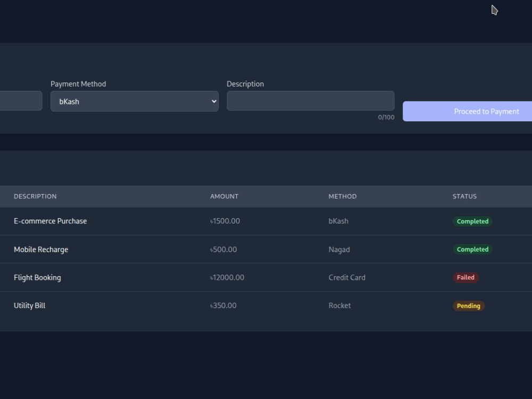The image size is (532, 399).
Task: Click the Failed status badge
Action: [465, 278]
